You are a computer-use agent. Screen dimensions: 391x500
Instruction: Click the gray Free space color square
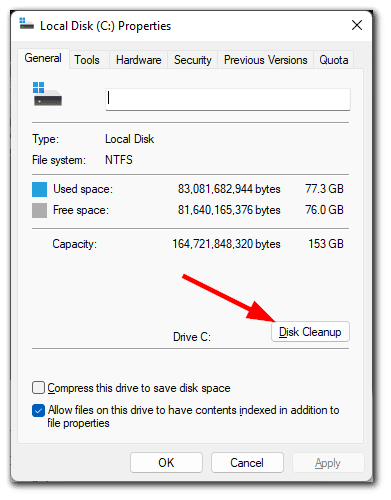pos(39,211)
